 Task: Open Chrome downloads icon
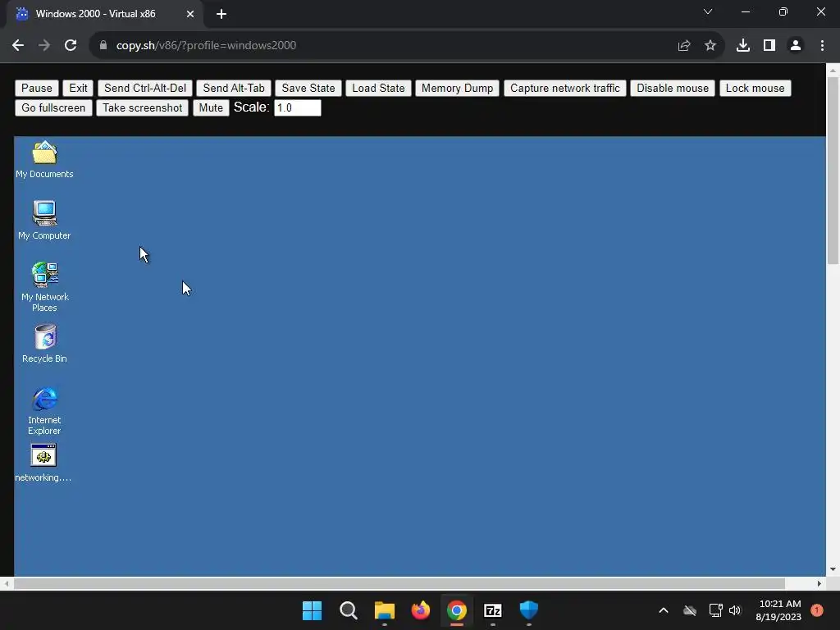coord(743,45)
